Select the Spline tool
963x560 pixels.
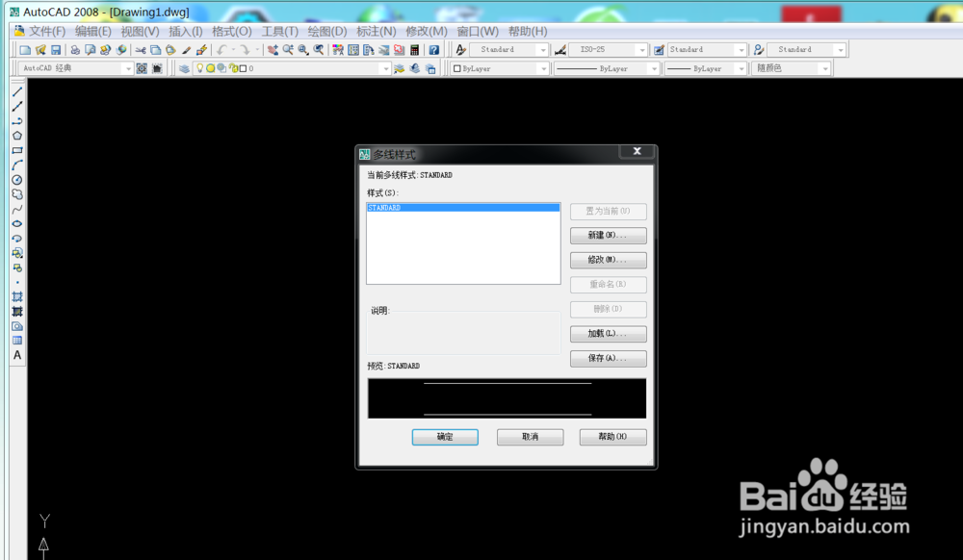pos(17,209)
